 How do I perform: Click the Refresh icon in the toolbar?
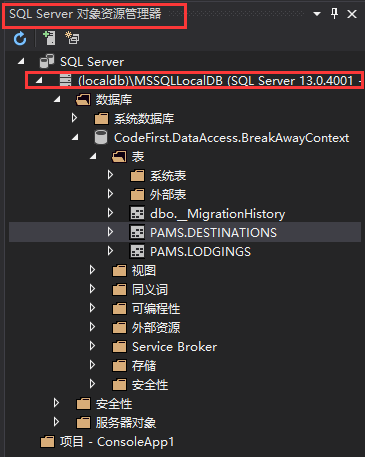tap(20, 39)
